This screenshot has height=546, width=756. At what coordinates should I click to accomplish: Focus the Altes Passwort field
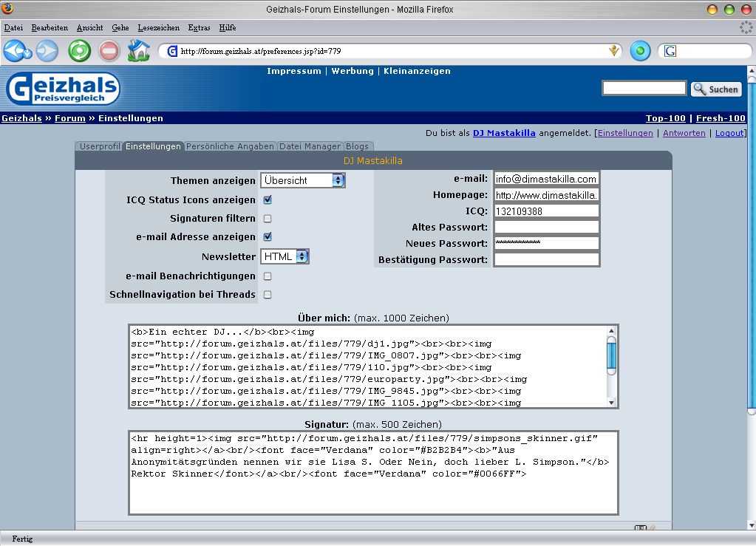pyautogui.click(x=546, y=227)
